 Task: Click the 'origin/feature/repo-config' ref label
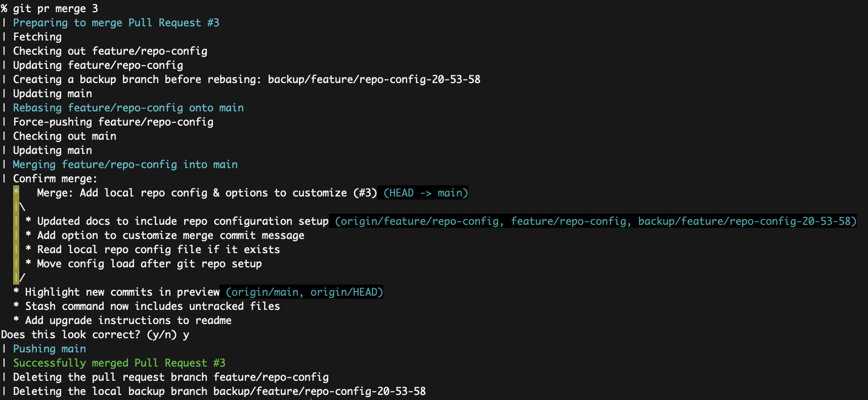(419, 221)
